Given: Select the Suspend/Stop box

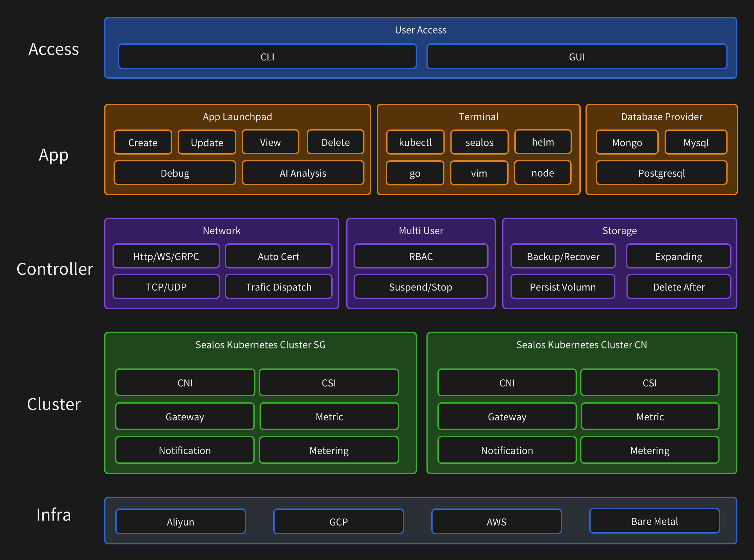Looking at the screenshot, I should coord(420,287).
